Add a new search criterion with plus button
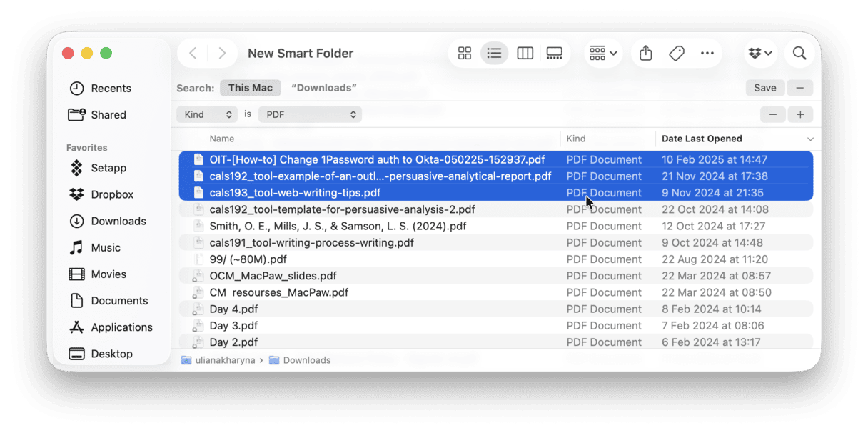 (800, 114)
